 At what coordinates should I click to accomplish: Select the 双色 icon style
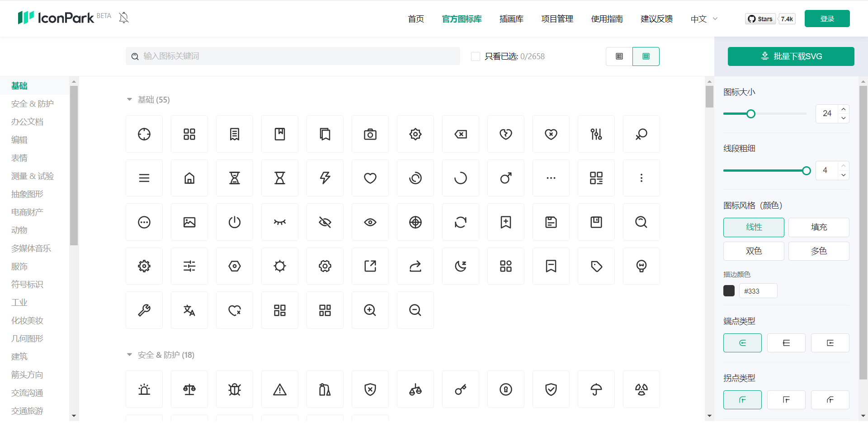point(754,251)
